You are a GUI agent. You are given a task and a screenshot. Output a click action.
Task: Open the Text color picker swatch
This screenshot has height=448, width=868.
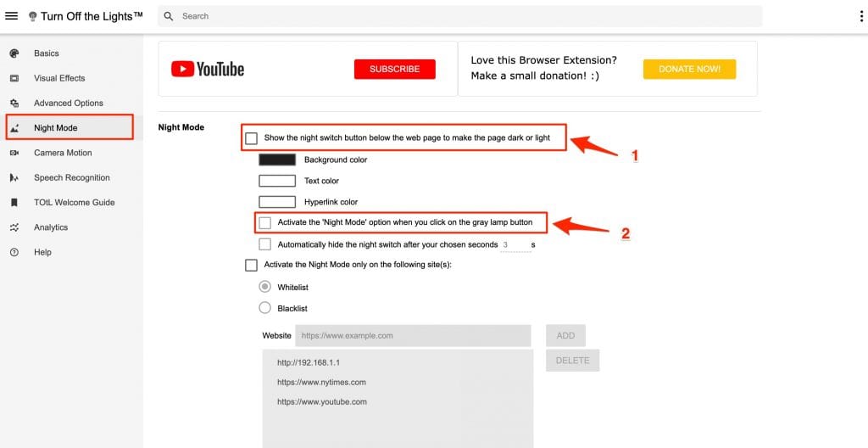coord(277,181)
